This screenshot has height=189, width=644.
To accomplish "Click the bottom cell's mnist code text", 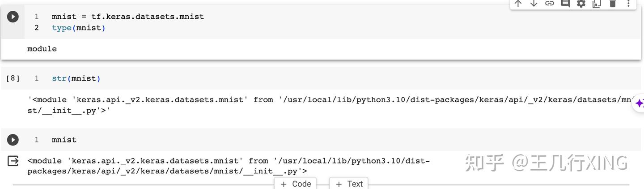I will pos(64,140).
